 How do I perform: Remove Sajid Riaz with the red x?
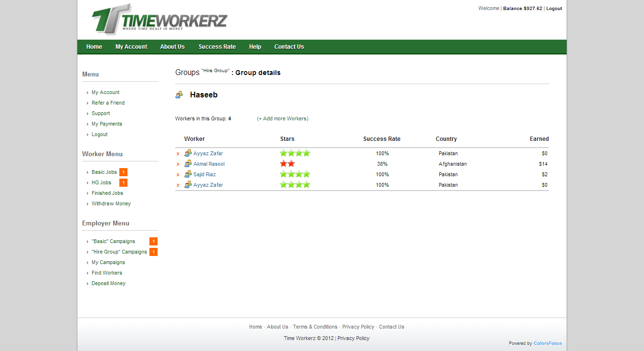coord(178,175)
